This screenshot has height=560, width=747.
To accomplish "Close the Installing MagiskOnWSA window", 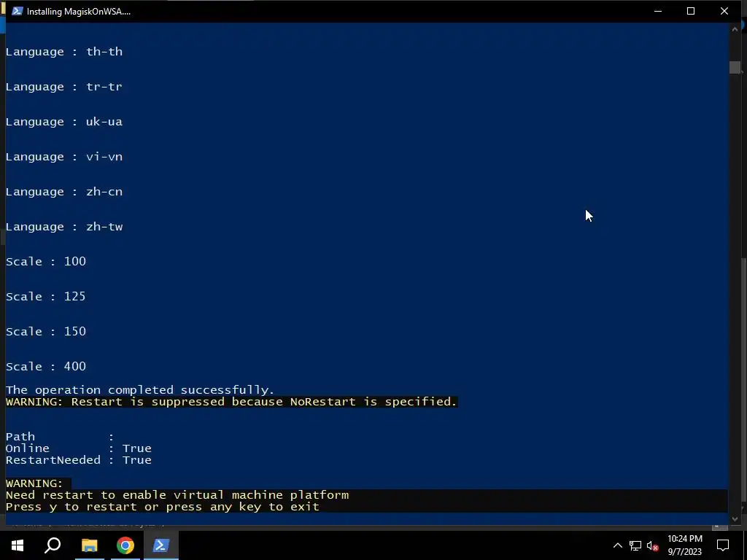I will pos(724,11).
